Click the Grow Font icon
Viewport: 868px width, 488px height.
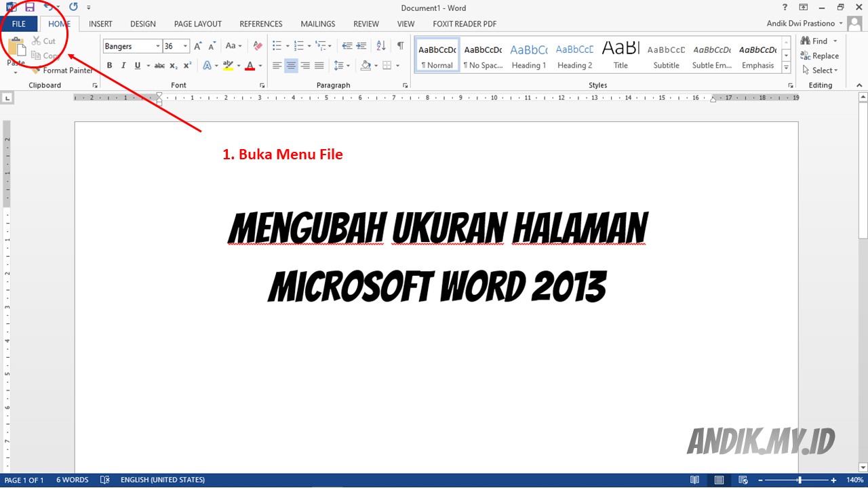tap(198, 46)
